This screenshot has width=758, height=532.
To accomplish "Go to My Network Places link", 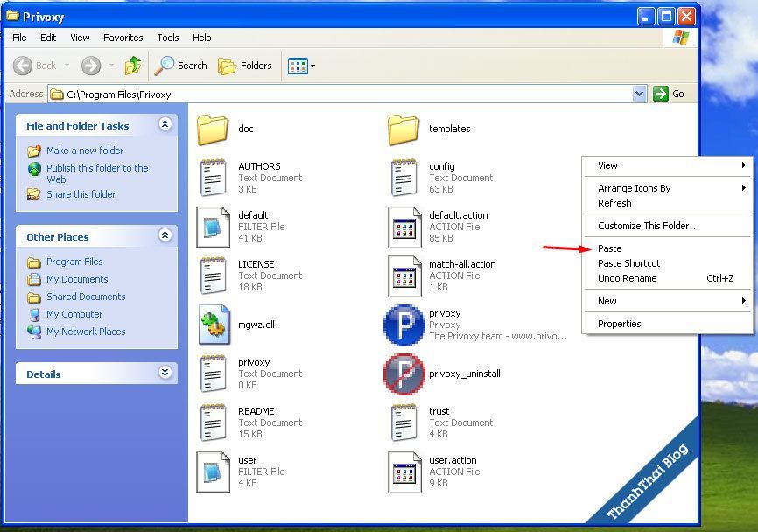I will tap(86, 332).
